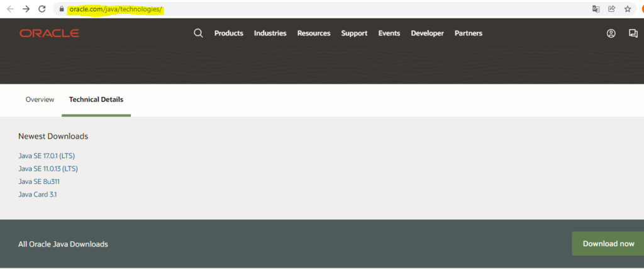The image size is (644, 269).
Task: Reload the page with the refresh icon
Action: 42,9
